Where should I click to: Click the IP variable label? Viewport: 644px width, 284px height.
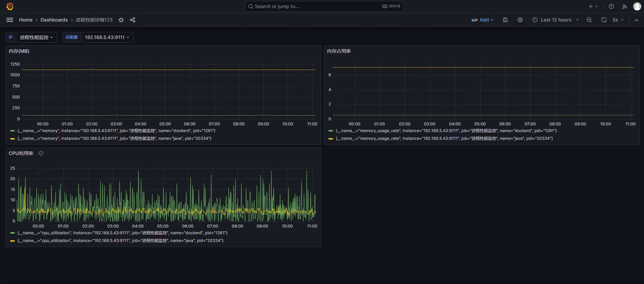[10, 37]
